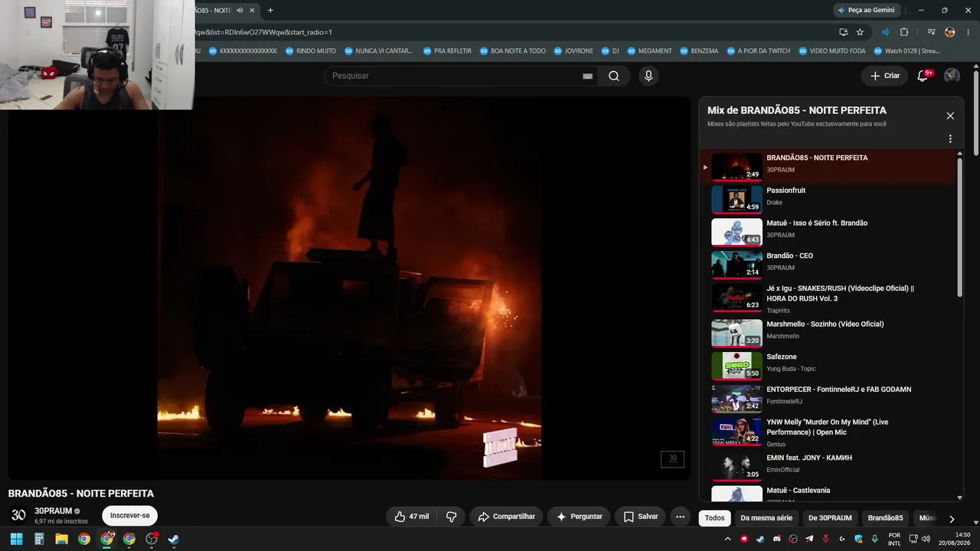
Task: Dislike the NOITE PERFEITA video
Action: point(451,517)
